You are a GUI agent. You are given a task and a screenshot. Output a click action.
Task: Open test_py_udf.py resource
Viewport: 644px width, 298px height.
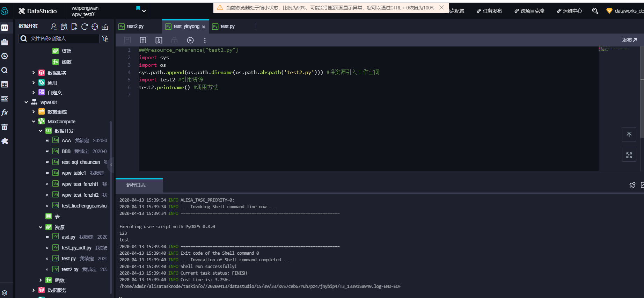click(x=76, y=248)
